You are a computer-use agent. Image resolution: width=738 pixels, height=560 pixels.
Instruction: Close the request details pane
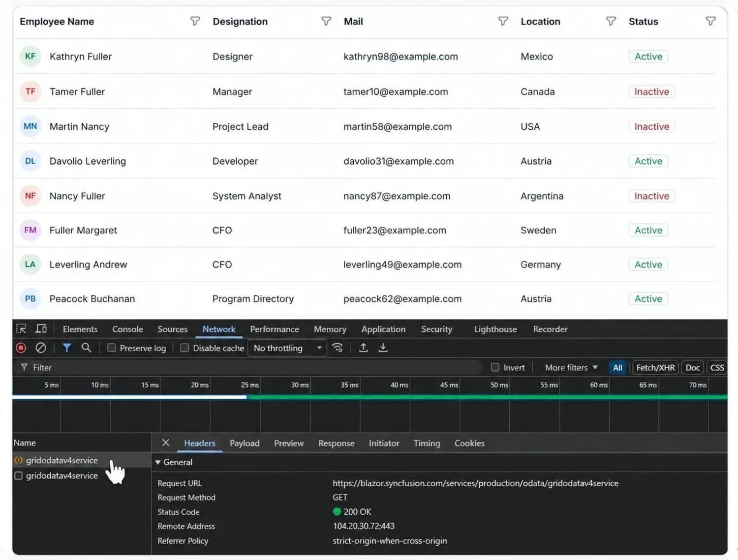[x=166, y=443]
